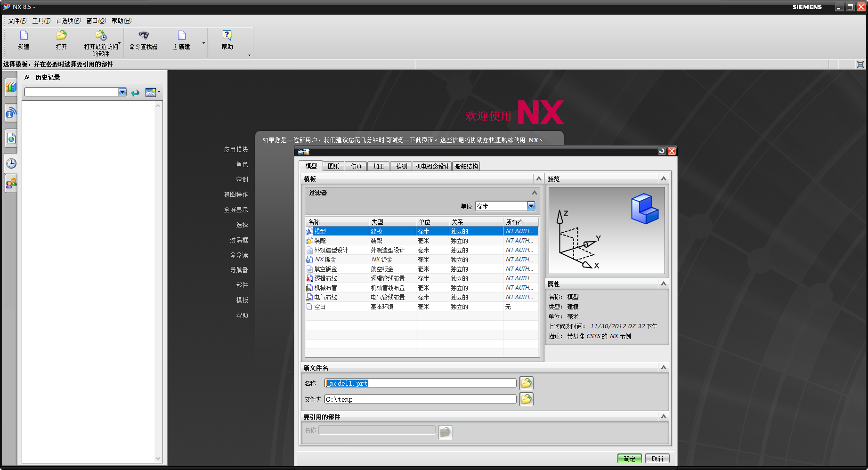Confirm with the 确定 button
868x470 pixels.
click(x=629, y=459)
